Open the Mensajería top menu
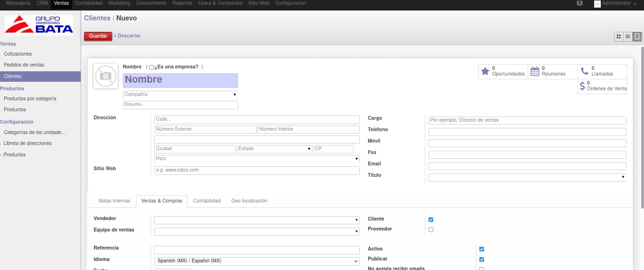644x270 pixels. 19,3
